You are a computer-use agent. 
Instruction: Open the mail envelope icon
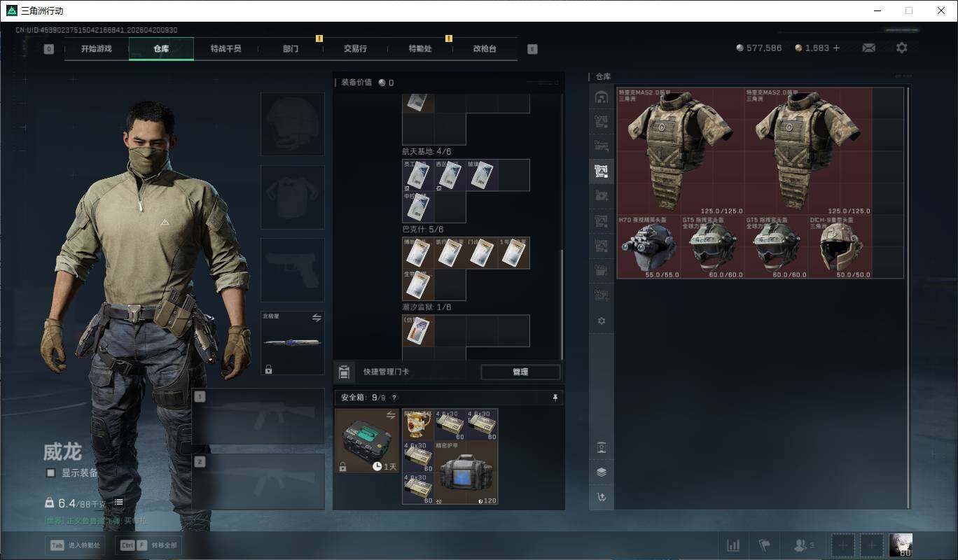(x=868, y=48)
